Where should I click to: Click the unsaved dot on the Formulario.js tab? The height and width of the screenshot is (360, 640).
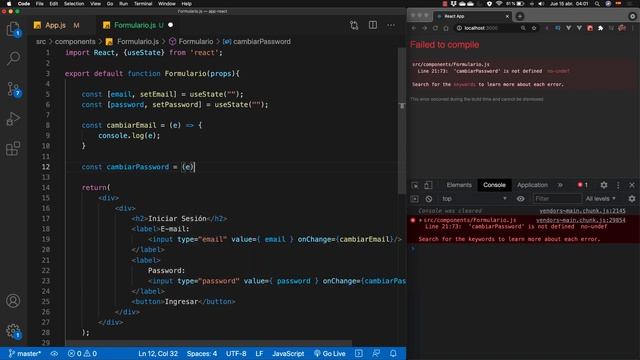pos(171,25)
